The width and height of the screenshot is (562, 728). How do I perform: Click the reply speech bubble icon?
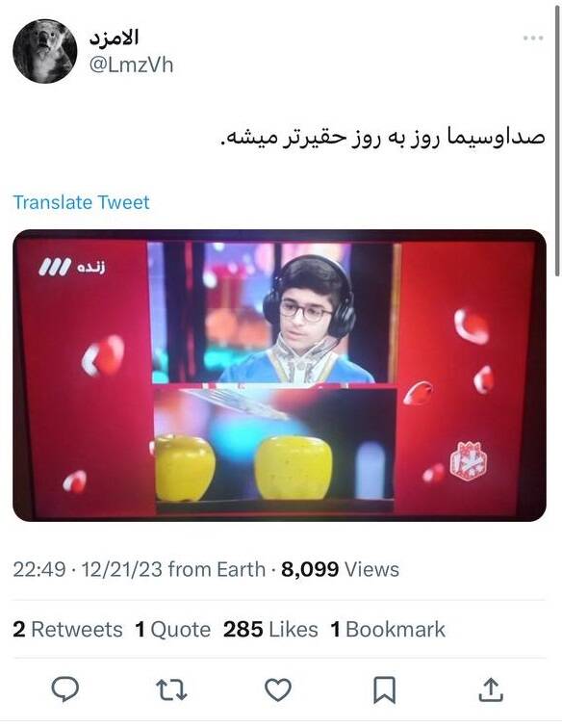(65, 689)
